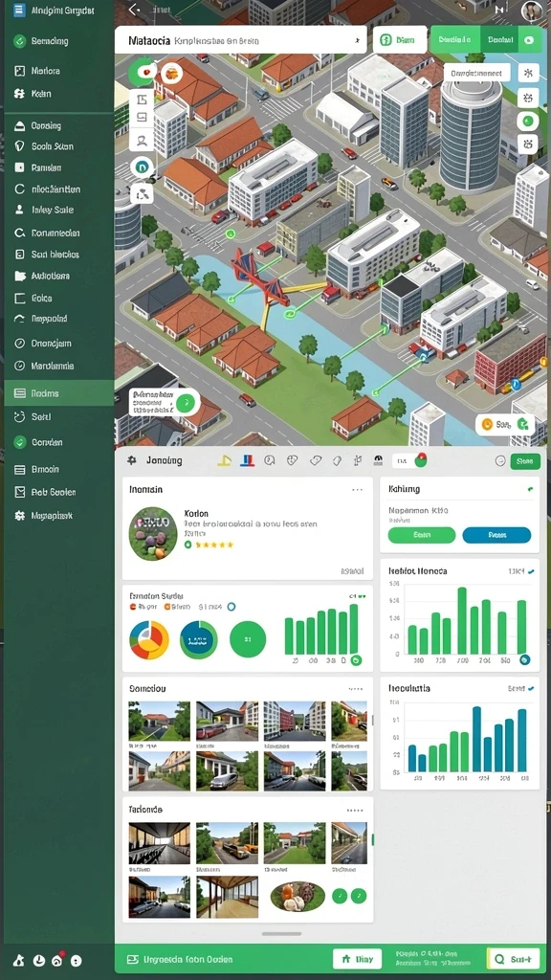Toggle the blue ring legend radio

point(231,606)
